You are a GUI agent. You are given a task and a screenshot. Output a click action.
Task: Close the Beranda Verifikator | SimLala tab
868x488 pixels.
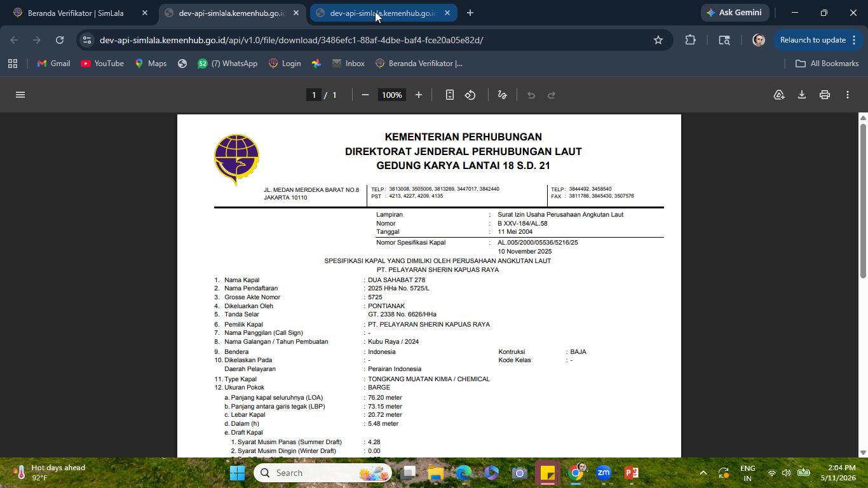click(145, 13)
